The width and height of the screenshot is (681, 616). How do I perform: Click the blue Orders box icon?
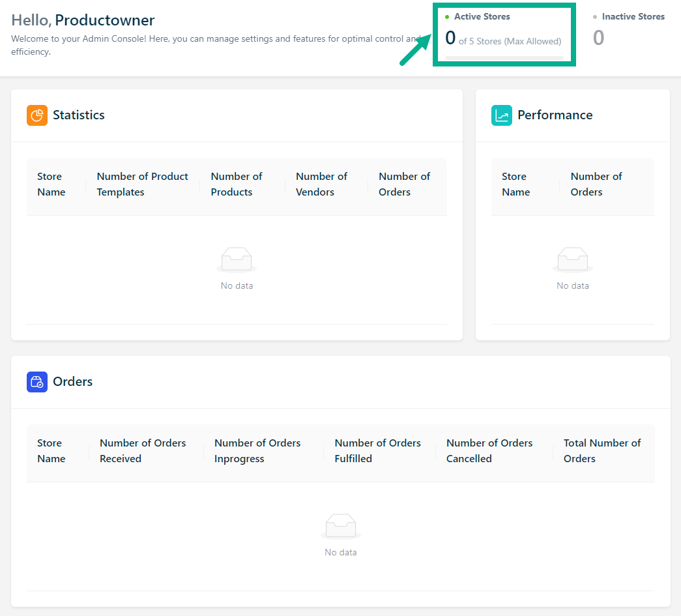pyautogui.click(x=37, y=382)
